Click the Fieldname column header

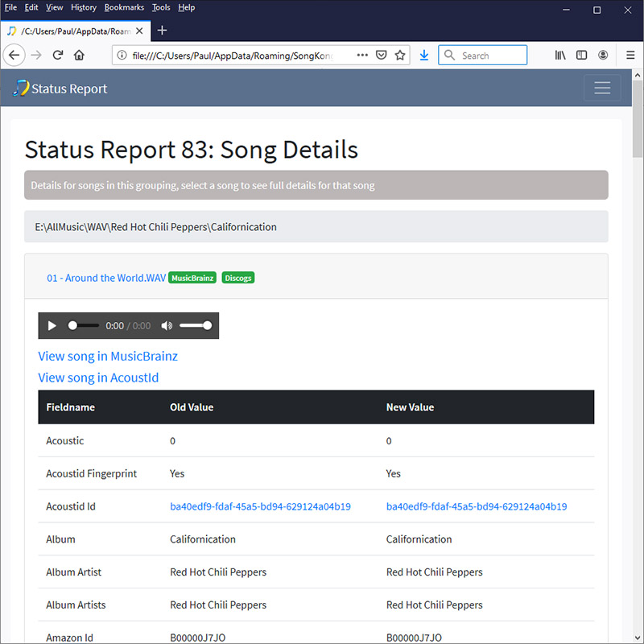coord(70,407)
